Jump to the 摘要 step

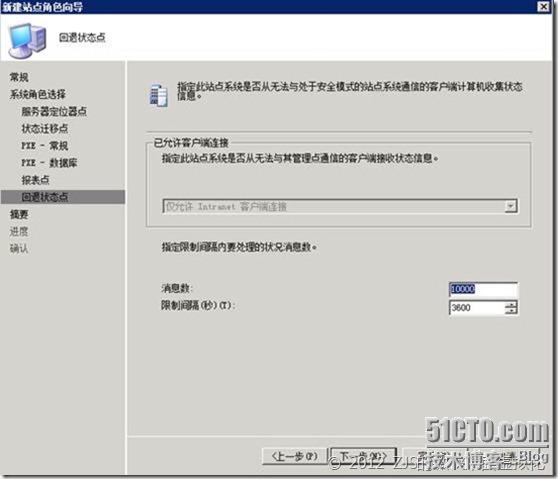[x=19, y=214]
